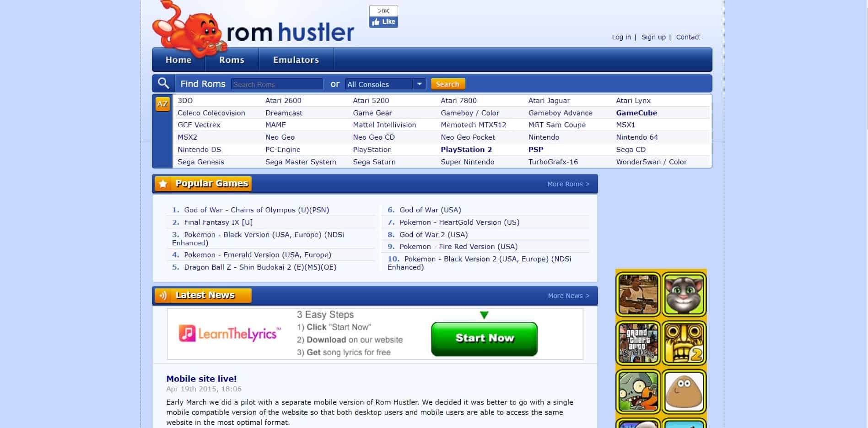Select the PlayStation 2 console link
The width and height of the screenshot is (868, 428).
click(465, 149)
